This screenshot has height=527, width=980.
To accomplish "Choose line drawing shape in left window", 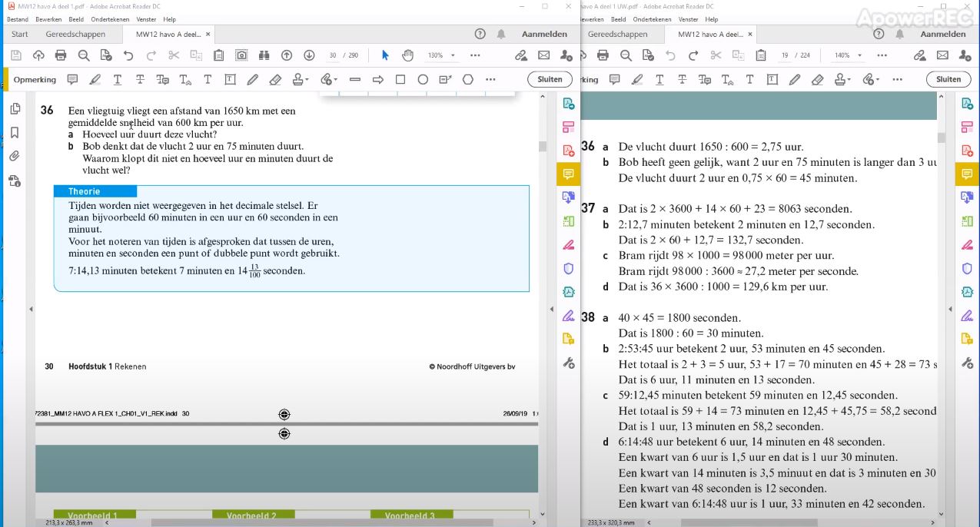I will pyautogui.click(x=354, y=79).
